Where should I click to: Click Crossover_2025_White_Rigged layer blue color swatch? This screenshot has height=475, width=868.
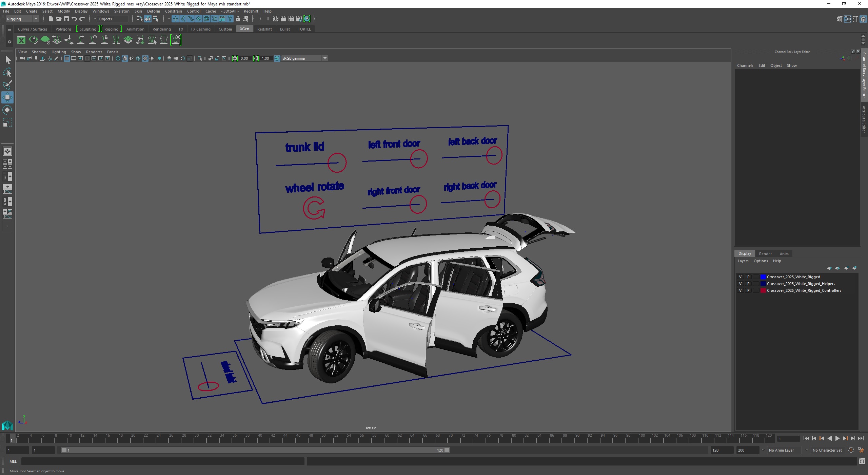point(763,277)
